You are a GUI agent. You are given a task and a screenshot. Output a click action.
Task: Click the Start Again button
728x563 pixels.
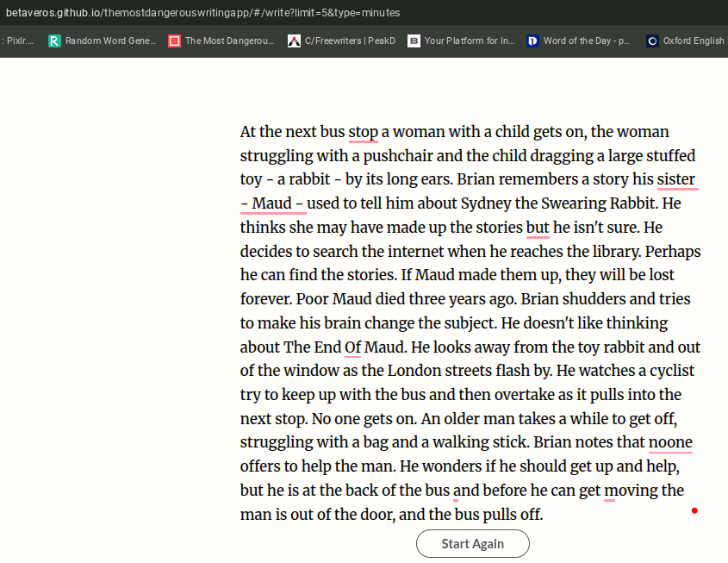(x=473, y=543)
